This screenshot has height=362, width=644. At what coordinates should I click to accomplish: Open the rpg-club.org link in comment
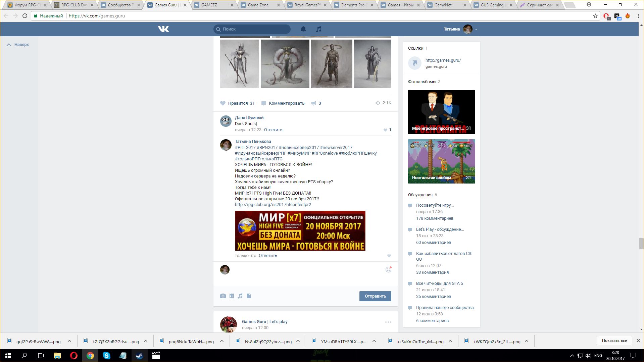pos(273,205)
